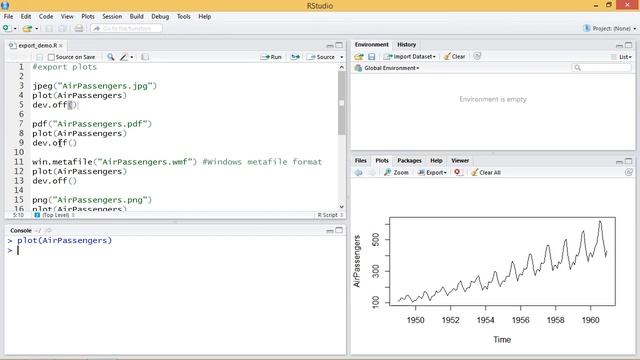Image resolution: width=640 pixels, height=360 pixels.
Task: Close the export_demo.R tab
Action: click(61, 45)
